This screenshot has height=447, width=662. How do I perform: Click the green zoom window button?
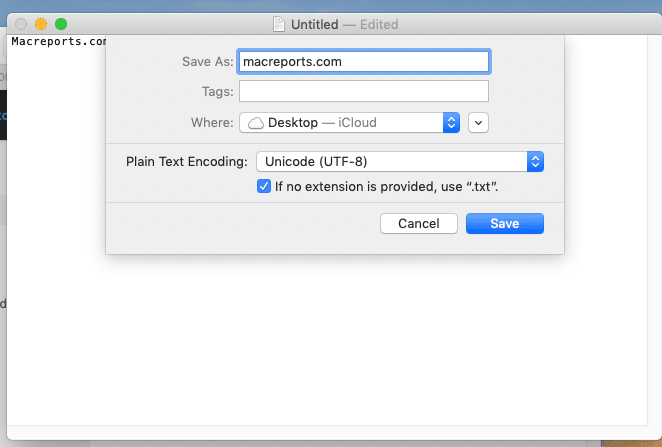pos(61,24)
